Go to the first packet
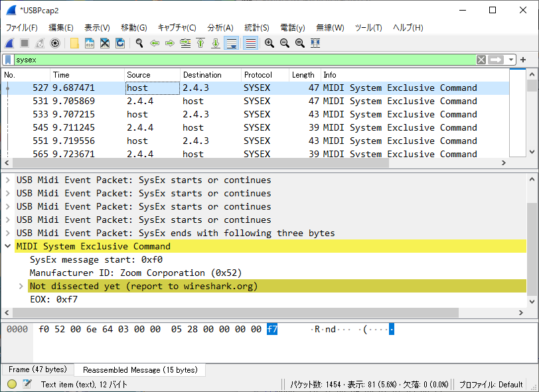 (200, 43)
